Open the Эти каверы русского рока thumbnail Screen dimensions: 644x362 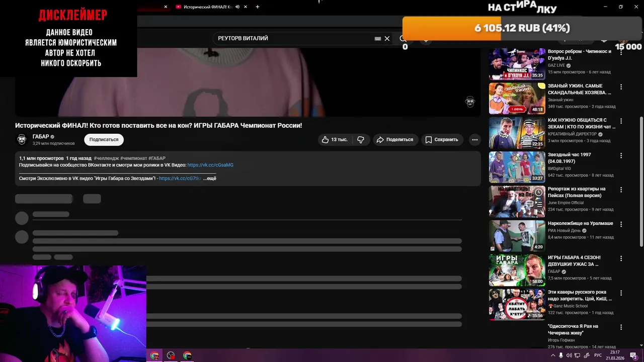517,304
